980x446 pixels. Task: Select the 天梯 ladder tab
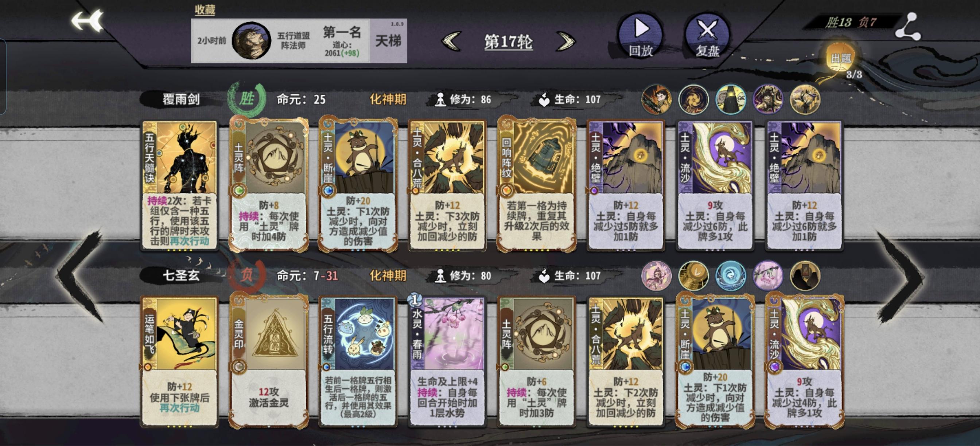(x=388, y=41)
